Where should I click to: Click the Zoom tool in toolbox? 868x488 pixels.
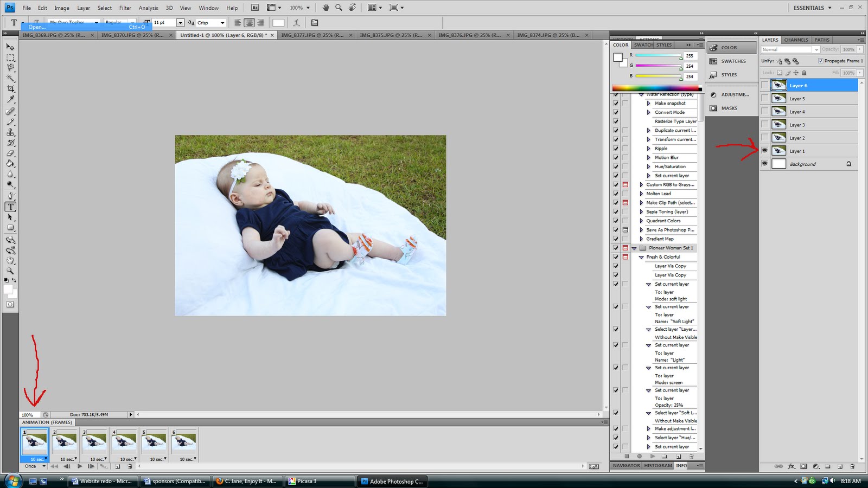tap(10, 271)
